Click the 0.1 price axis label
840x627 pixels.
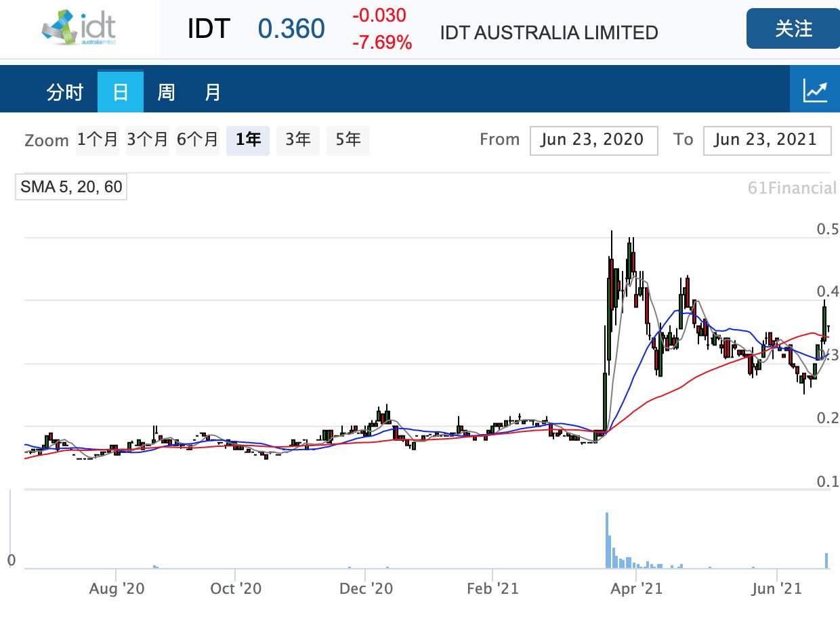pyautogui.click(x=828, y=481)
